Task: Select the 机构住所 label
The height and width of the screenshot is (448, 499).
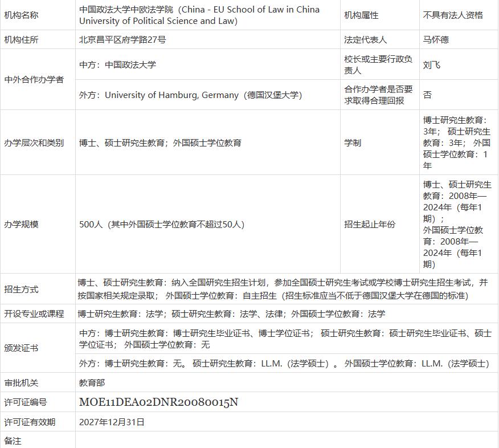Action: (21, 39)
